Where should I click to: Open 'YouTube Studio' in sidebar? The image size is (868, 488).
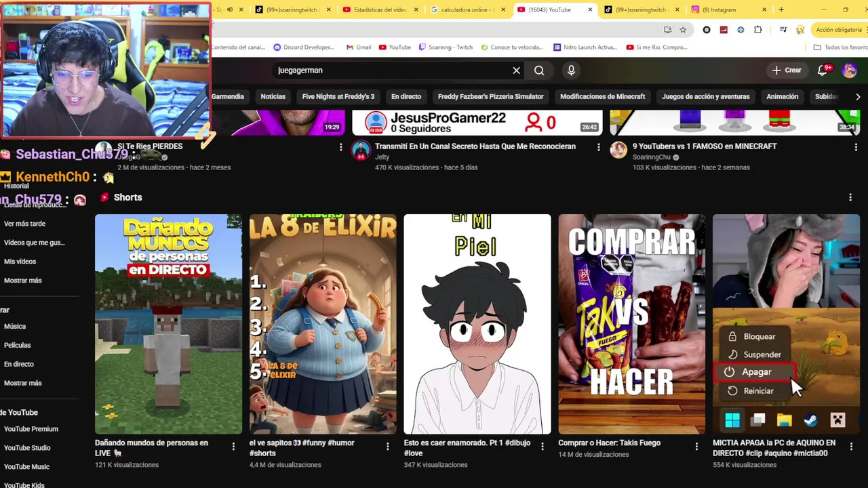(27, 448)
